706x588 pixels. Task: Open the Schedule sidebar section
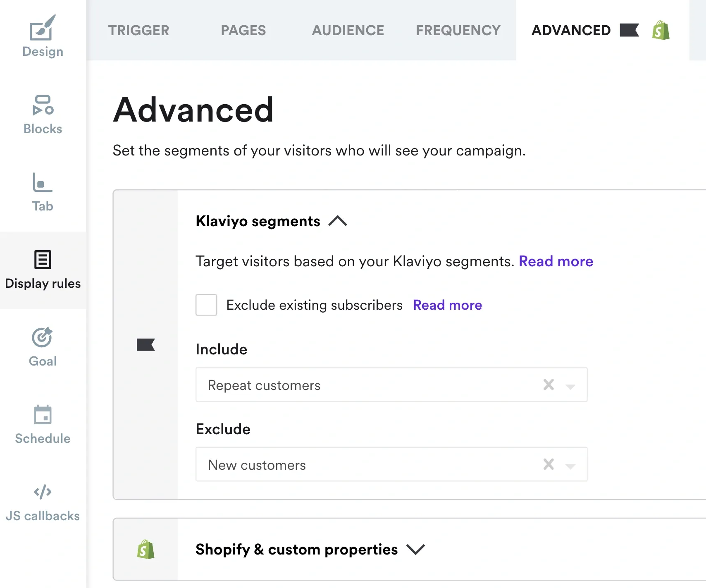(43, 424)
